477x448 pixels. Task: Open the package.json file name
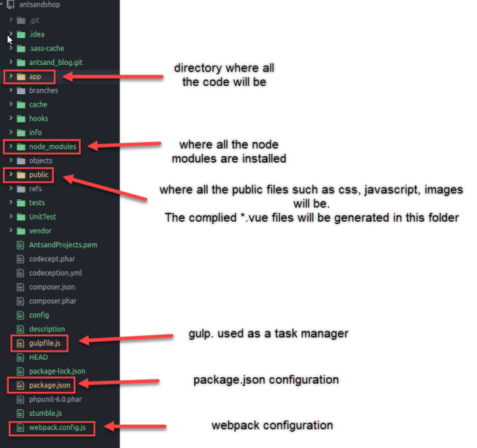tap(49, 385)
